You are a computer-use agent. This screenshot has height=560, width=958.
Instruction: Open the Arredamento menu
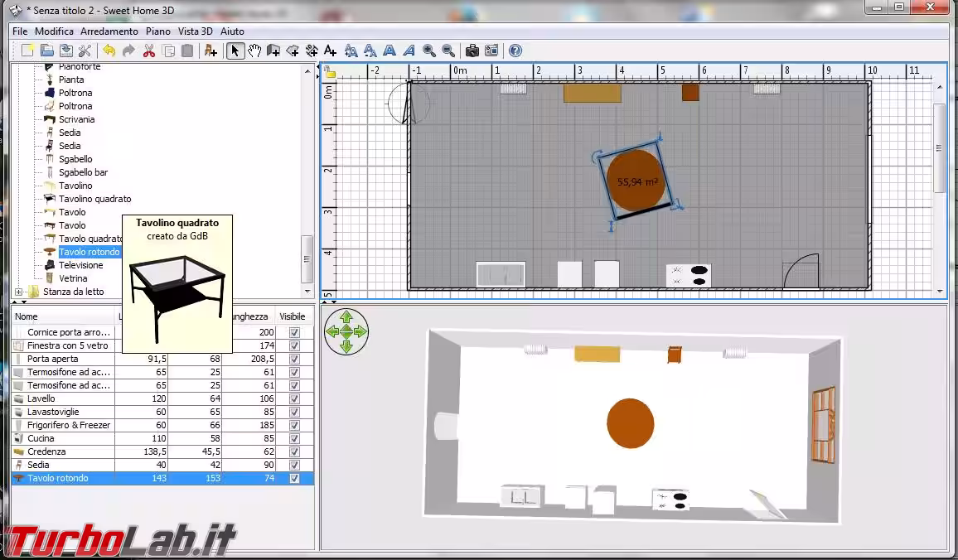click(109, 31)
